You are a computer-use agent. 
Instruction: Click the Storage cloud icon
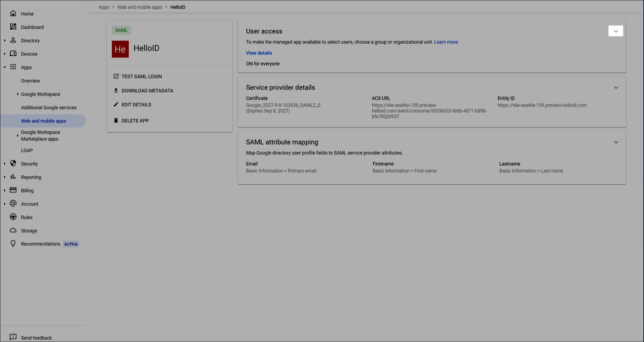point(13,230)
